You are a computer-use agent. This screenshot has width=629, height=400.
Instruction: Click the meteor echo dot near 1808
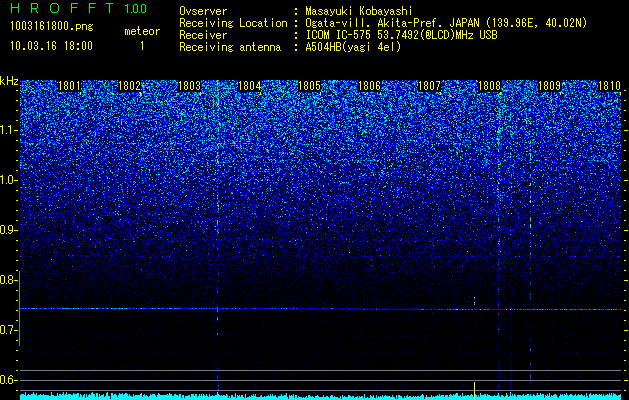point(475,301)
